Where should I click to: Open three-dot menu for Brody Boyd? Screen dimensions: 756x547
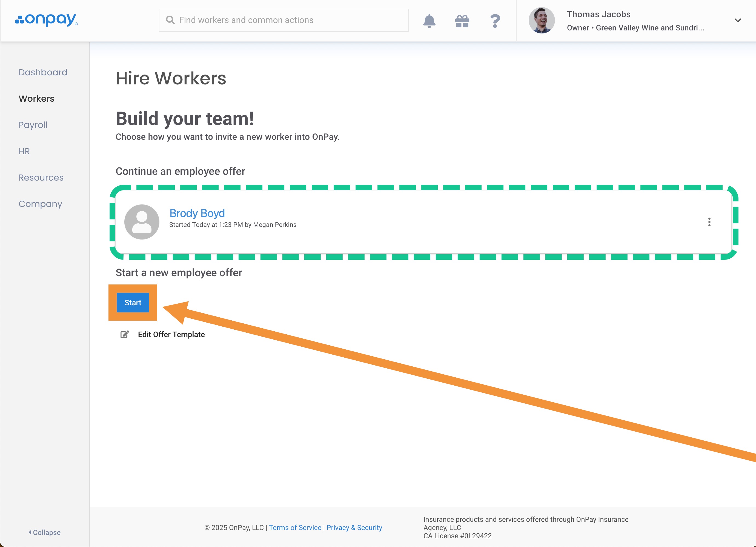pos(709,222)
